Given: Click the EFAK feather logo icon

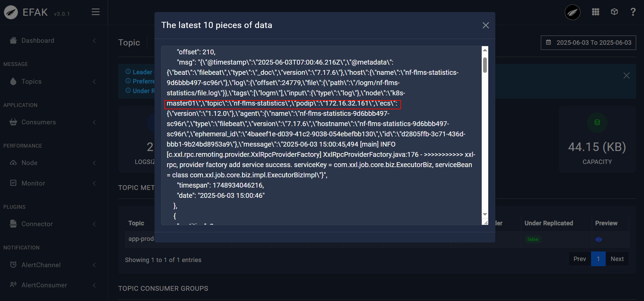Looking at the screenshot, I should (11, 13).
